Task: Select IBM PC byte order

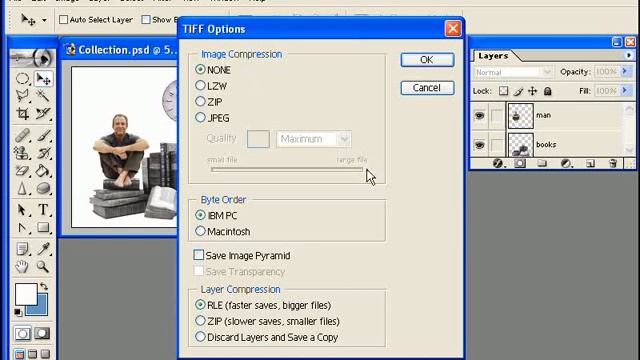Action: pos(216,215)
